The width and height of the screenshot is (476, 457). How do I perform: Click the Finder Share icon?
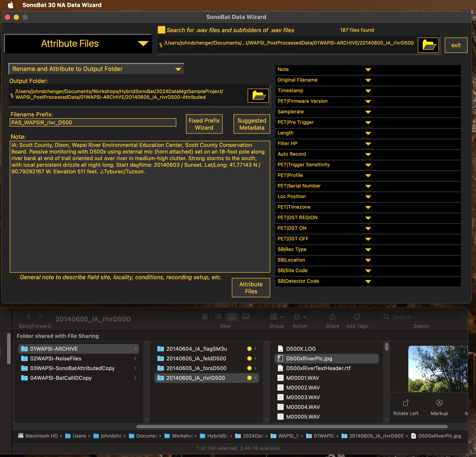click(x=332, y=317)
